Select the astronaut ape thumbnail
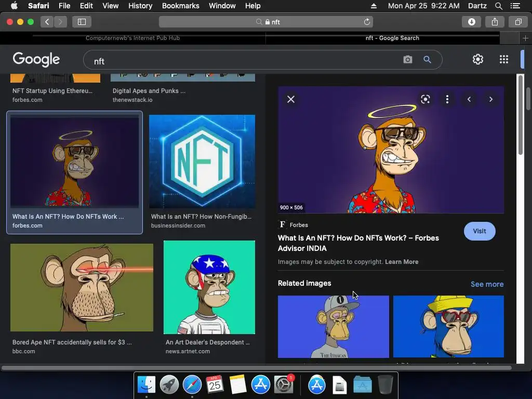Screen dimensions: 532x399 pyautogui.click(x=209, y=287)
